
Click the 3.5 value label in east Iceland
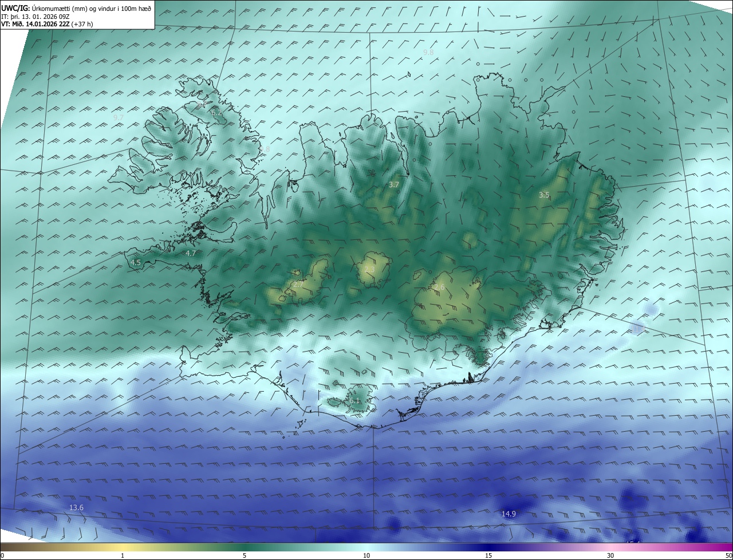tap(544, 195)
